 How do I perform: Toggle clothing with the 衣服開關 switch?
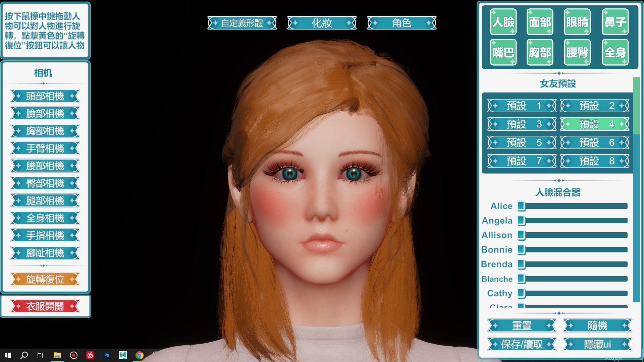(x=45, y=306)
